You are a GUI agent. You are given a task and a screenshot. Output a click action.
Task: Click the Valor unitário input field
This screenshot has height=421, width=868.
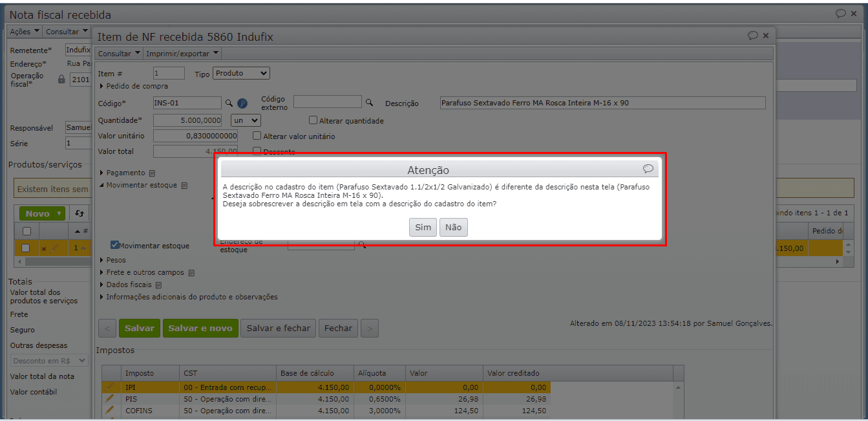click(195, 136)
